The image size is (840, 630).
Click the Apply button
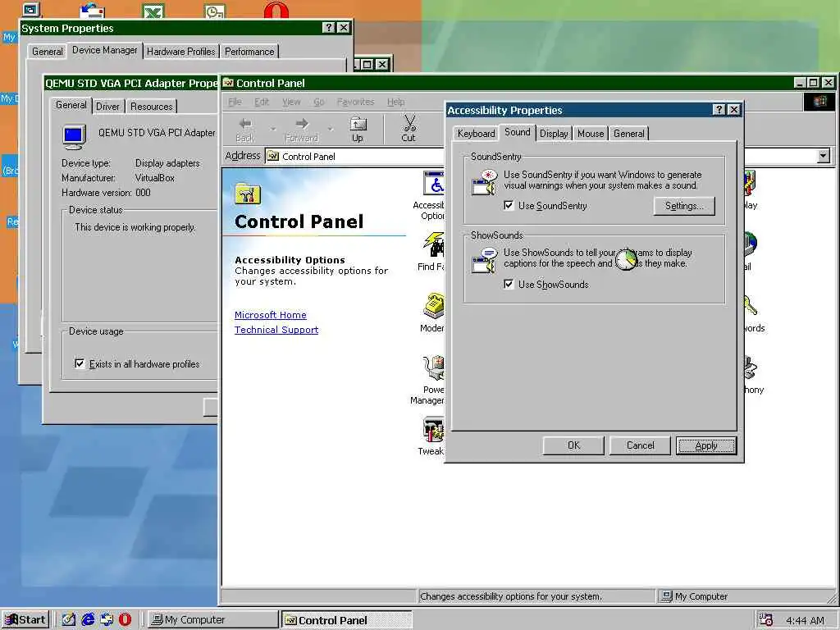tap(706, 445)
